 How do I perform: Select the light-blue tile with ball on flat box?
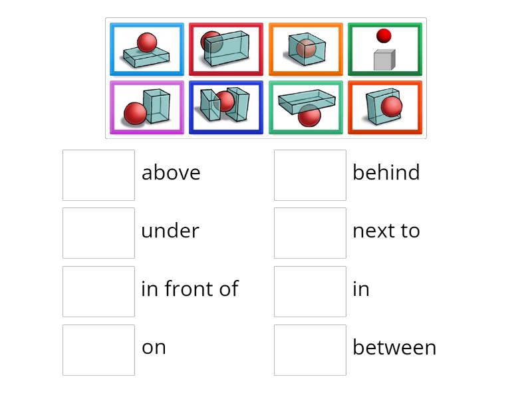pos(147,50)
